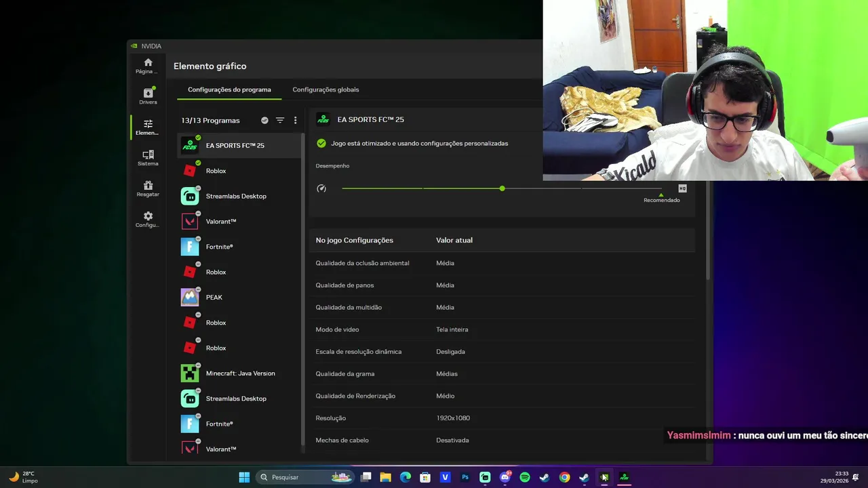Viewport: 868px width, 488px height.
Task: Click the optimize-all checkmark icon above program list
Action: coord(264,120)
